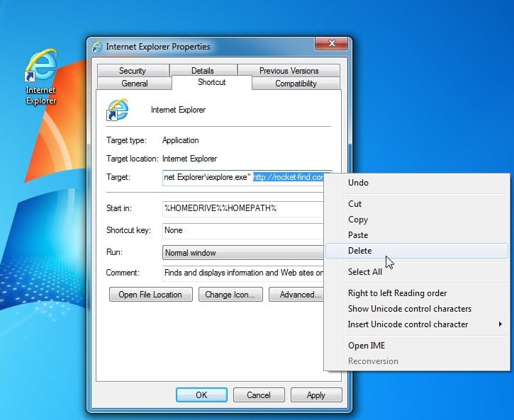Image resolution: width=514 pixels, height=420 pixels.
Task: Switch to the Security tab
Action: click(x=133, y=70)
